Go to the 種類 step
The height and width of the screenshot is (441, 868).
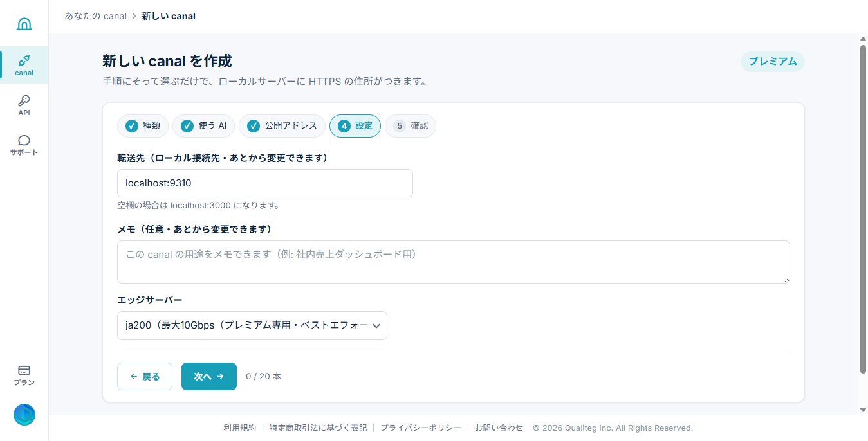143,126
